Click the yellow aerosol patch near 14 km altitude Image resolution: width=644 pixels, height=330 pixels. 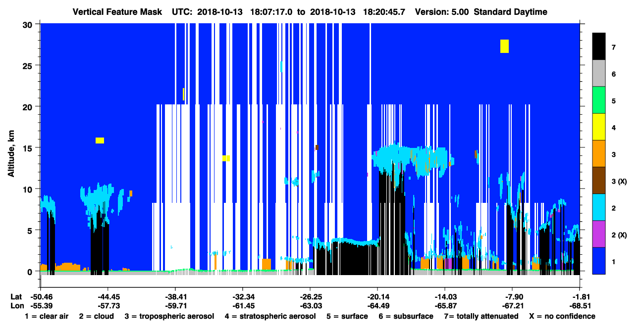coord(226,158)
